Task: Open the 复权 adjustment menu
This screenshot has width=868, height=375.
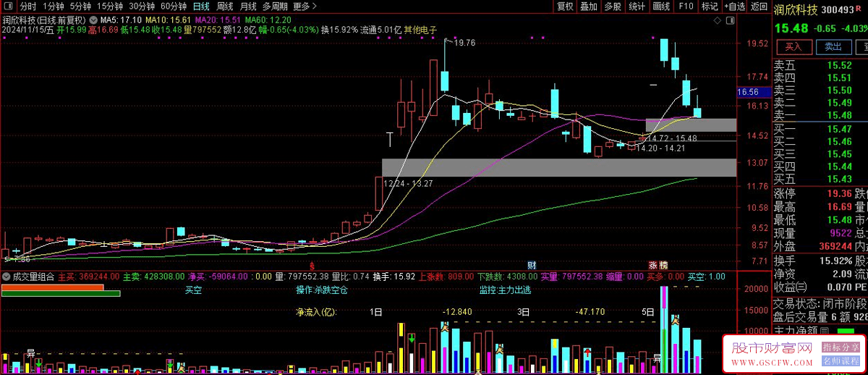Action: pyautogui.click(x=565, y=7)
